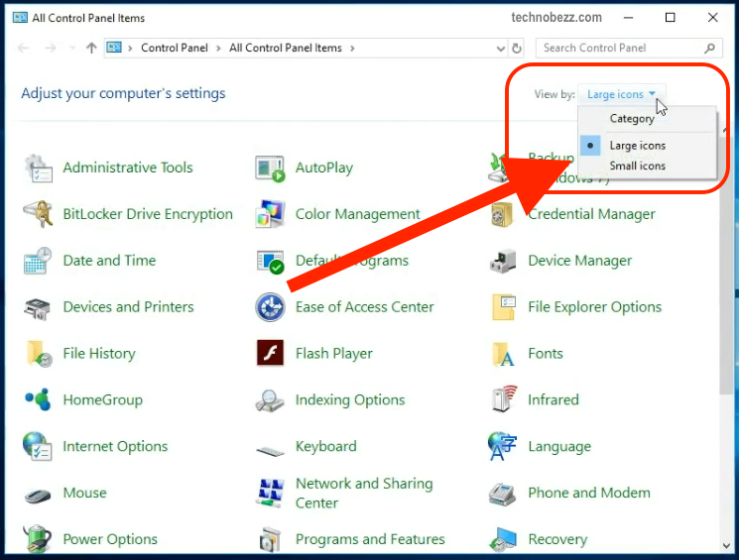Click Control Panel in the breadcrumb
Viewport: 739px width, 560px height.
click(x=175, y=48)
